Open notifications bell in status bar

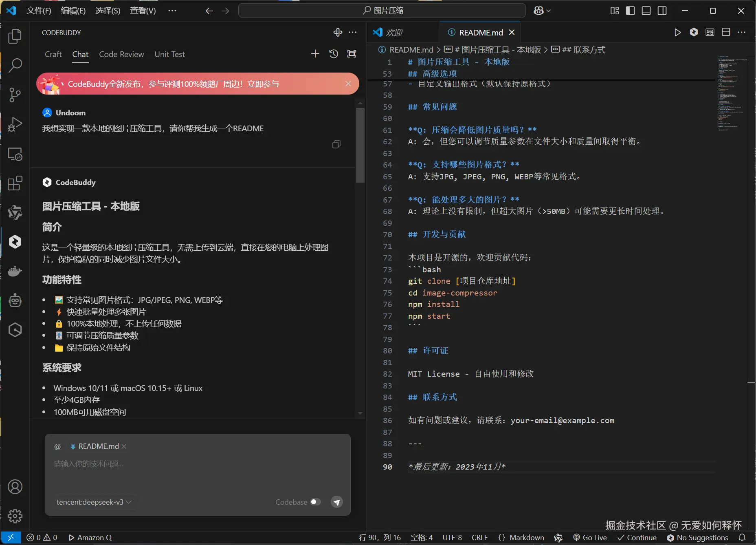[742, 538]
